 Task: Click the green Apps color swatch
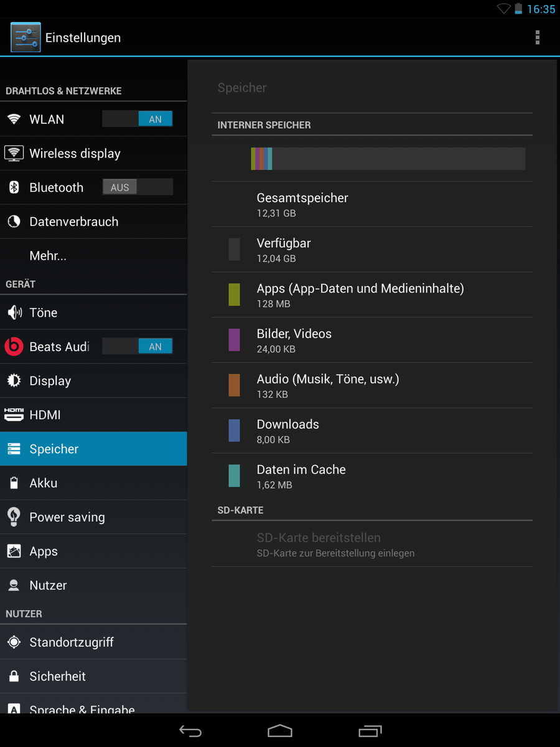[234, 294]
